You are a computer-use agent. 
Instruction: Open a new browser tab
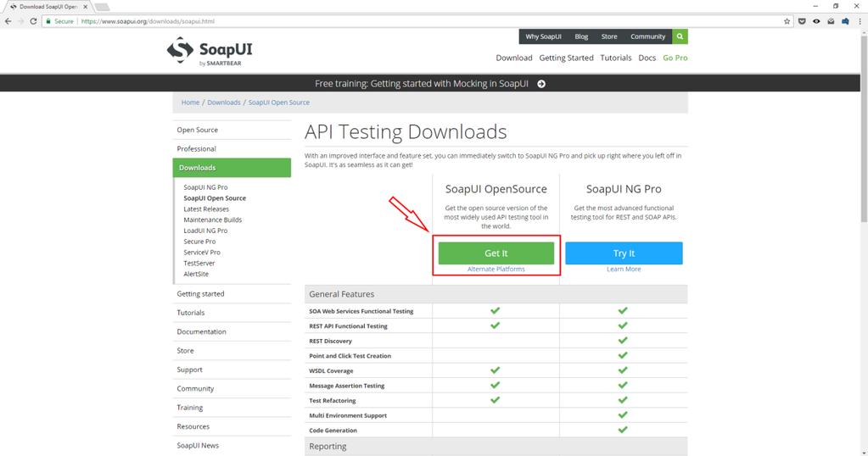(x=102, y=7)
